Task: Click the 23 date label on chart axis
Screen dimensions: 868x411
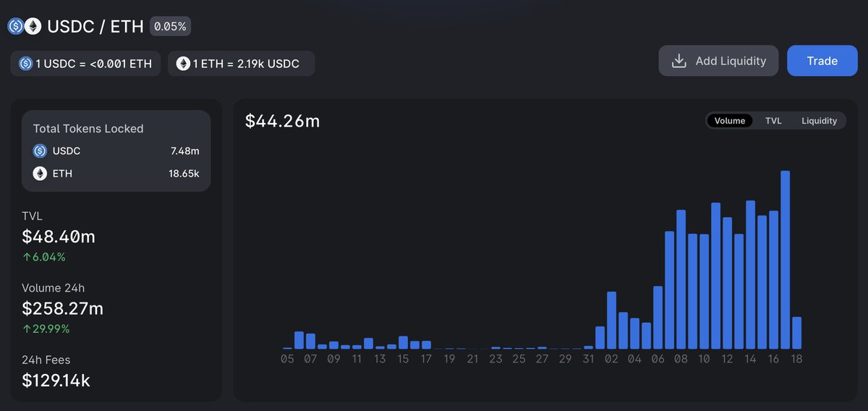Action: tap(495, 359)
